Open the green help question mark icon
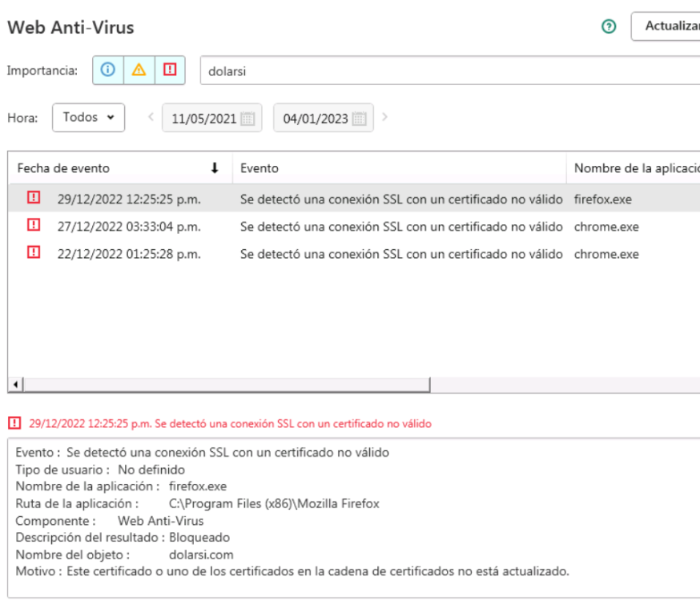 point(609,26)
